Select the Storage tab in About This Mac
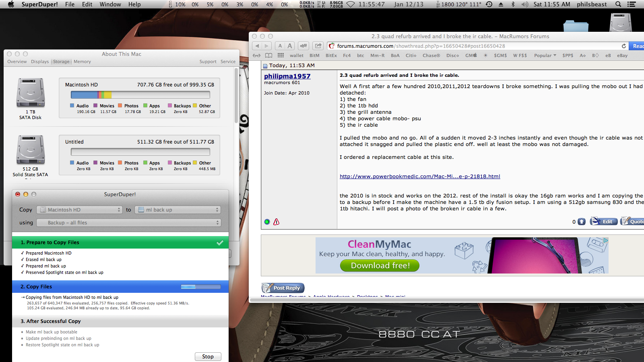Screen dimensions: 644x362 (61, 62)
